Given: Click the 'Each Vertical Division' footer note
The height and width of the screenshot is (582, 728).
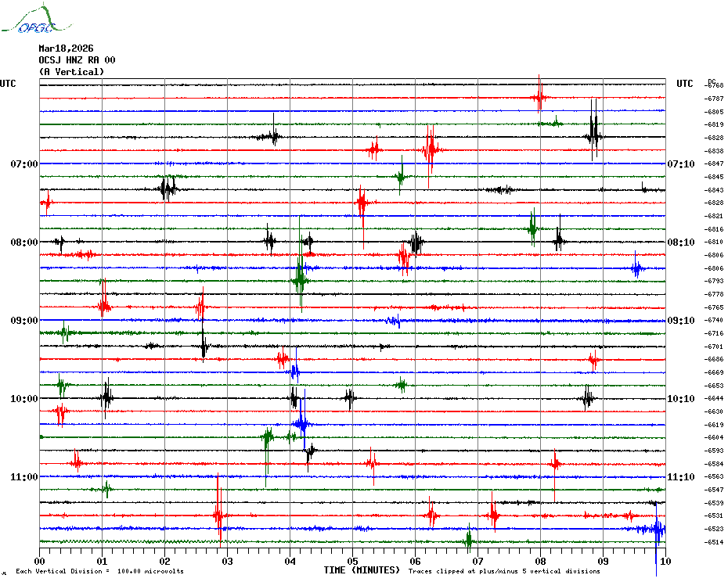Looking at the screenshot, I should coord(99,572).
